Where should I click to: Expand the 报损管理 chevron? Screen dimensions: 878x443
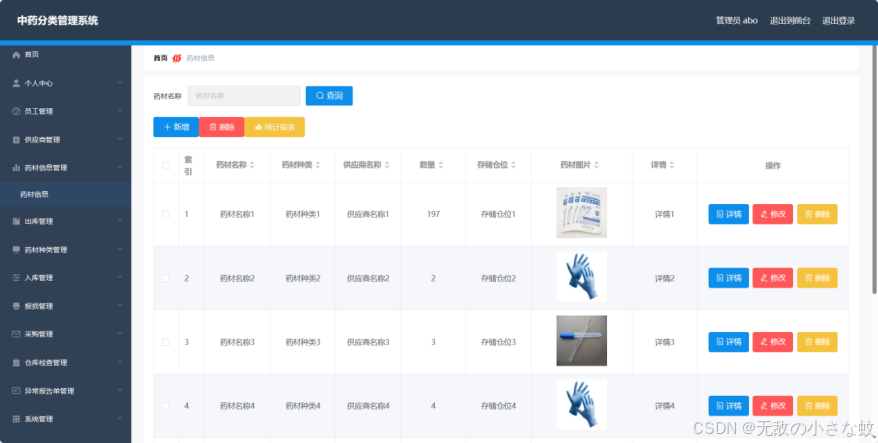[x=120, y=306]
